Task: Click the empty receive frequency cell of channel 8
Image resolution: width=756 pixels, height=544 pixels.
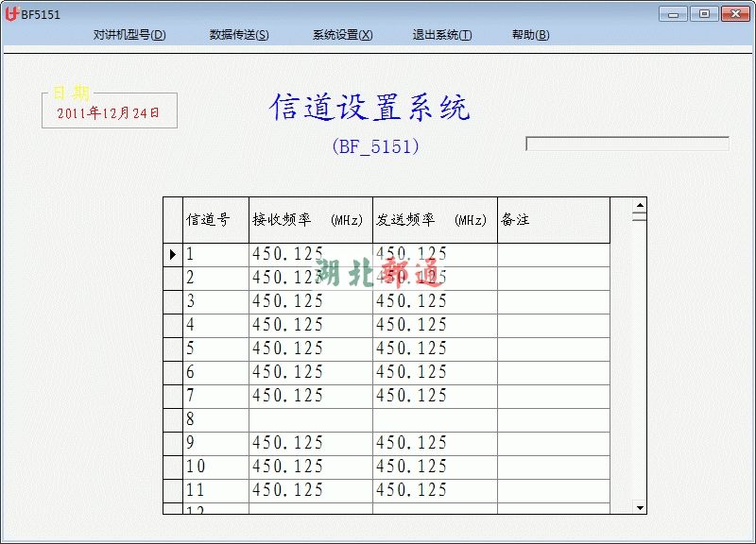Action: click(310, 419)
